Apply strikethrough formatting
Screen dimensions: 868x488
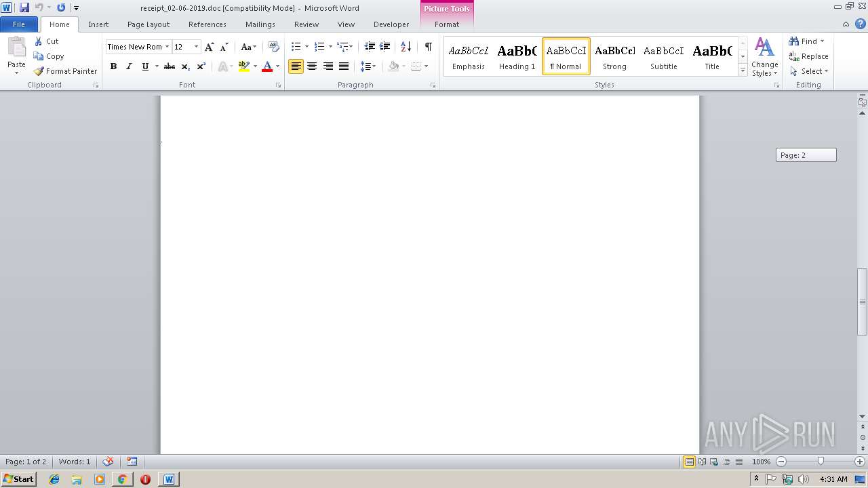point(170,66)
